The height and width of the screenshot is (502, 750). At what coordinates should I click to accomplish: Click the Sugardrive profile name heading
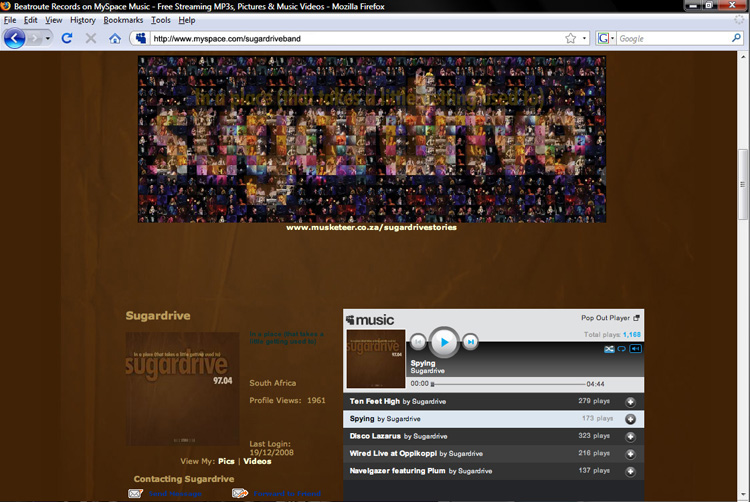click(158, 316)
